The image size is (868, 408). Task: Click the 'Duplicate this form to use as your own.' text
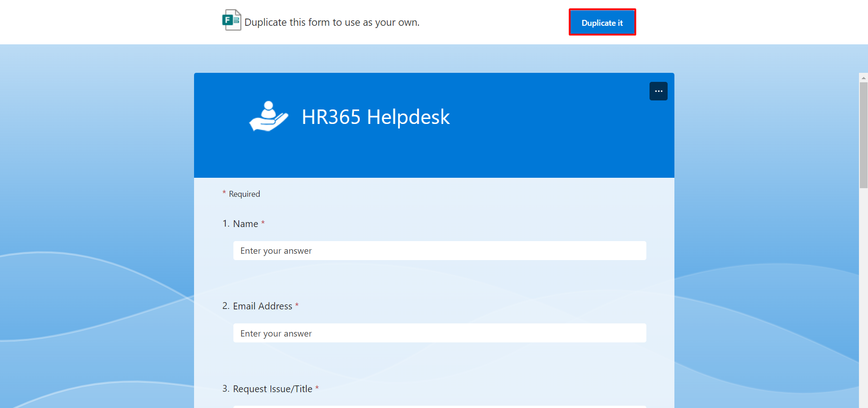[332, 22]
